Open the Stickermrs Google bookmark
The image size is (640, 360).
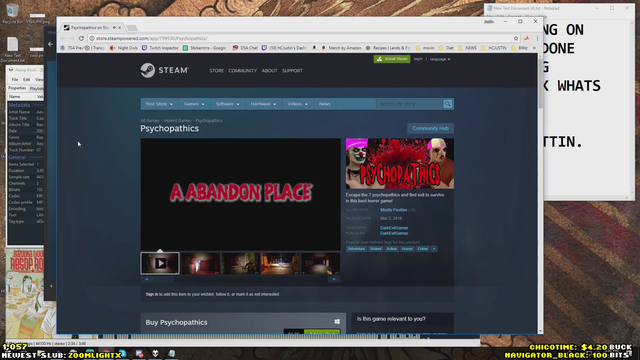(204, 48)
